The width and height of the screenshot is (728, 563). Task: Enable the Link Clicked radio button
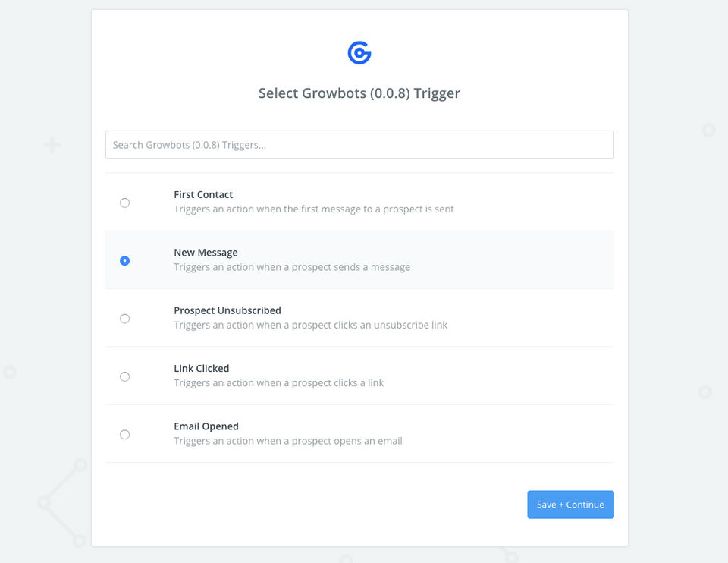coord(125,376)
